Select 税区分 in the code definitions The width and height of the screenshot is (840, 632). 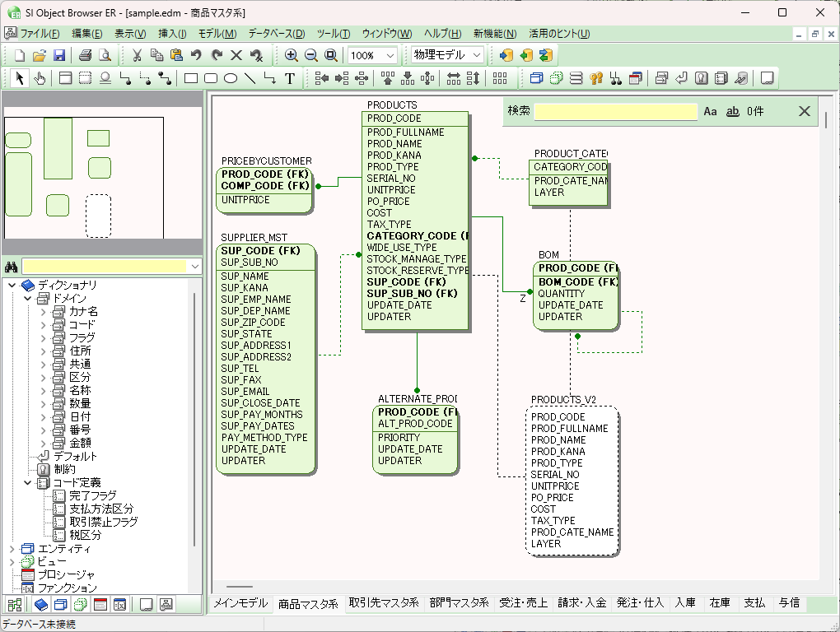(x=85, y=535)
